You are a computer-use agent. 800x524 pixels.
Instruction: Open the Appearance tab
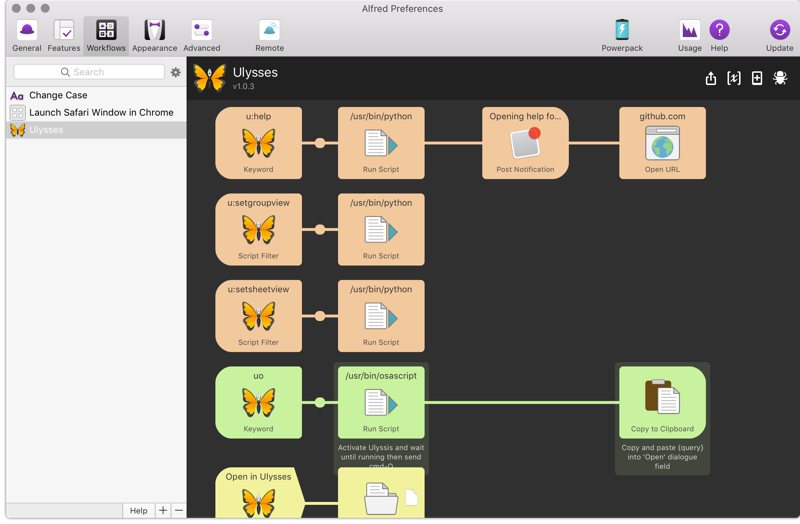point(155,36)
